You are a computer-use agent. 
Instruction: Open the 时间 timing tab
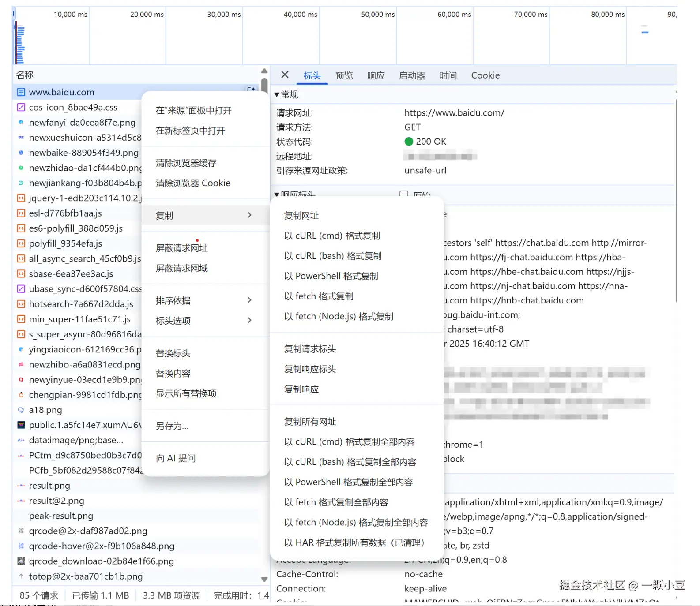click(448, 75)
